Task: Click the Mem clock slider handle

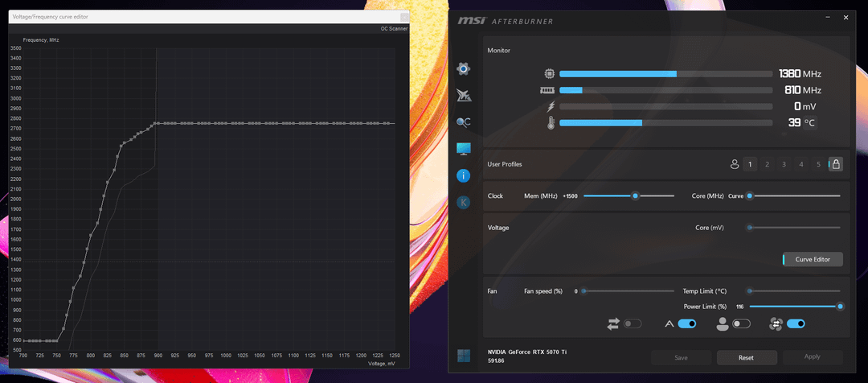Action: point(636,196)
